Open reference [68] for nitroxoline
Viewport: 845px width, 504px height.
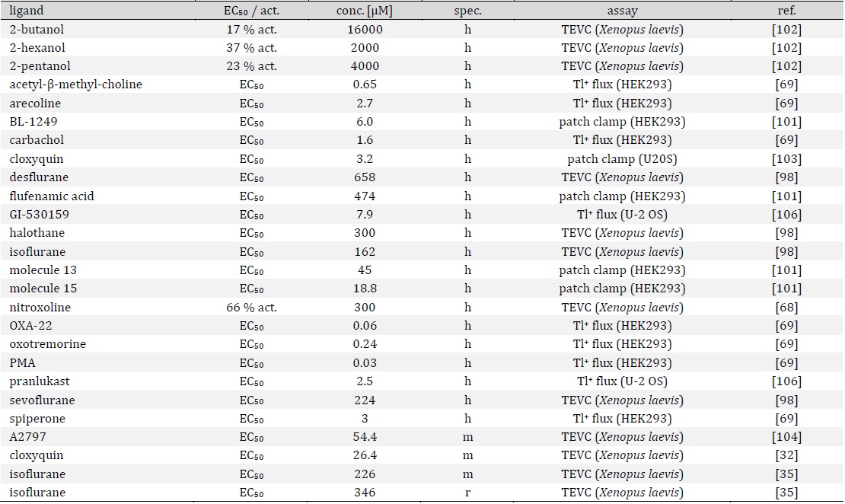[786, 308]
